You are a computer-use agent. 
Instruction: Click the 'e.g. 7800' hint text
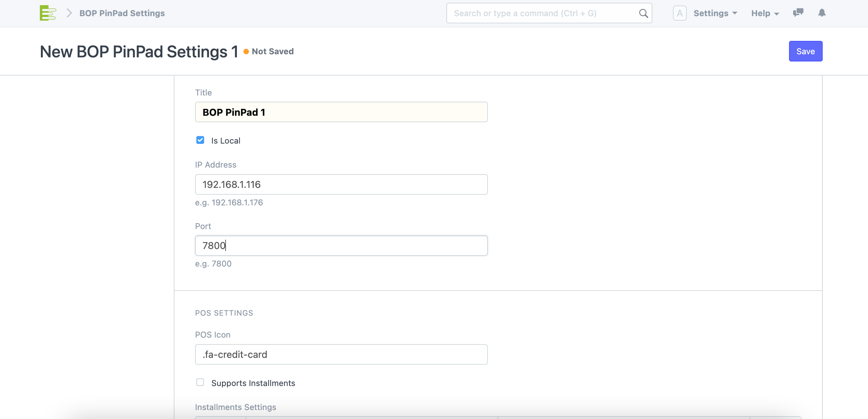pyautogui.click(x=213, y=264)
